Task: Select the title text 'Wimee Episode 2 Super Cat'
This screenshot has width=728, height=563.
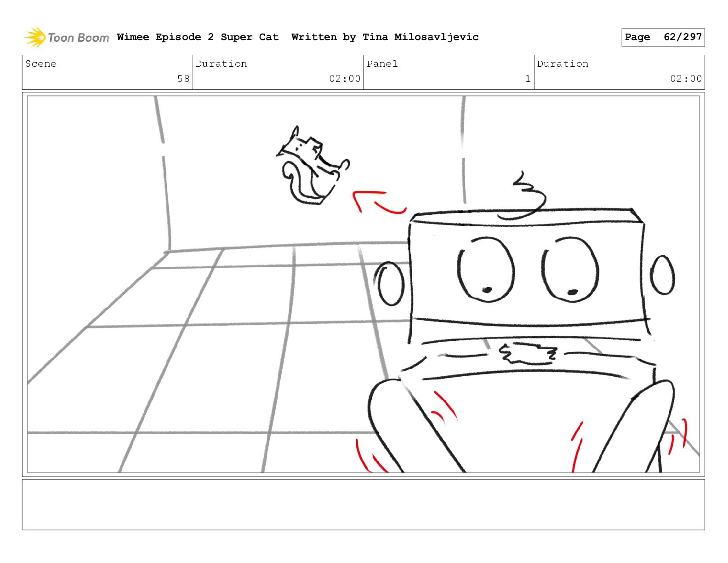Action: pos(198,37)
